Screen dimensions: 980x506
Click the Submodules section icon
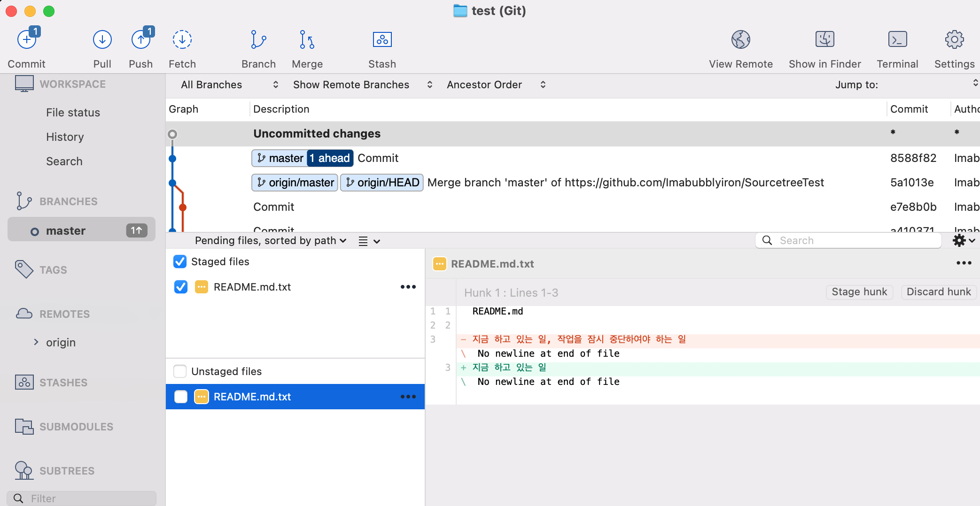(x=24, y=426)
